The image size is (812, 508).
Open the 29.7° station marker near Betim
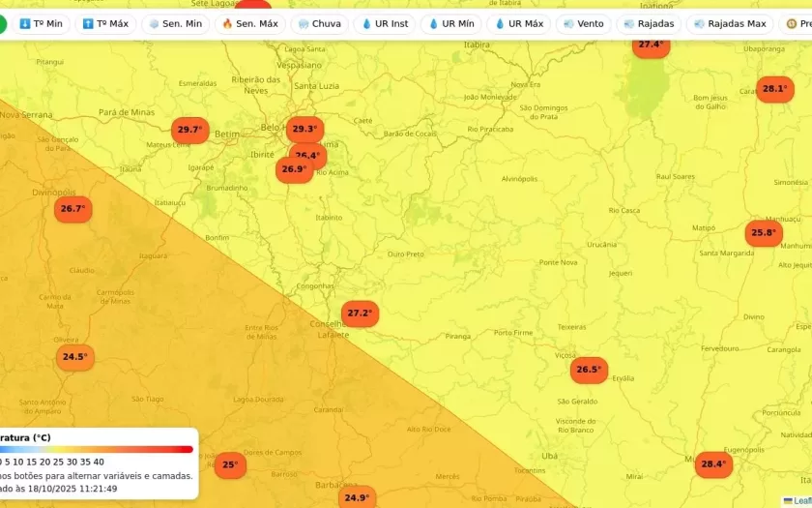point(189,130)
